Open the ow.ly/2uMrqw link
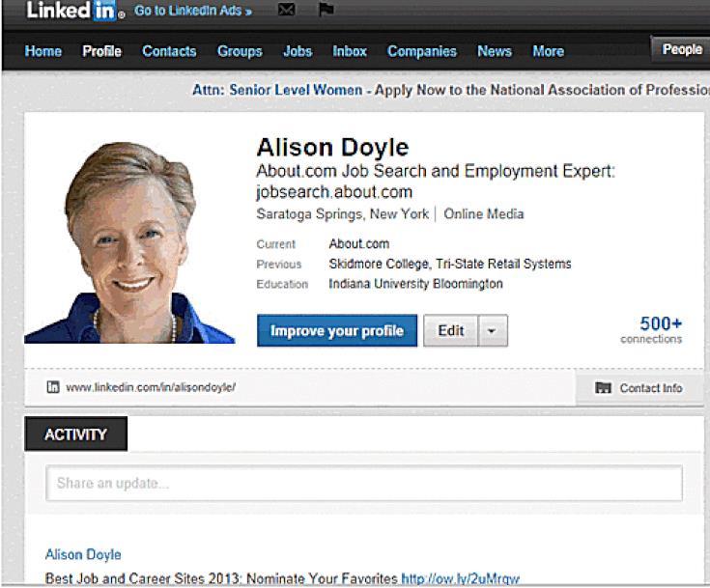 point(461,578)
